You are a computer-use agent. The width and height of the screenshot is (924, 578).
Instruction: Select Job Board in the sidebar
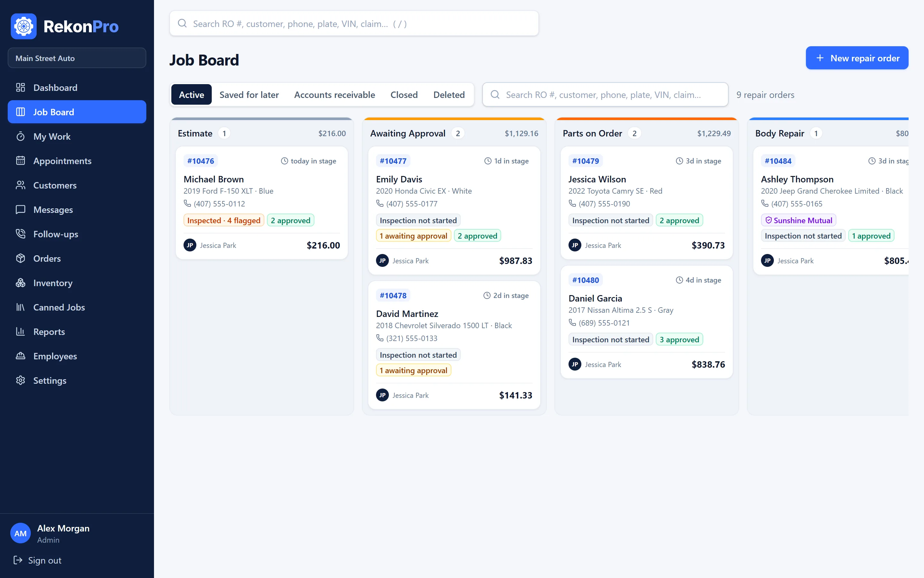[x=77, y=112]
